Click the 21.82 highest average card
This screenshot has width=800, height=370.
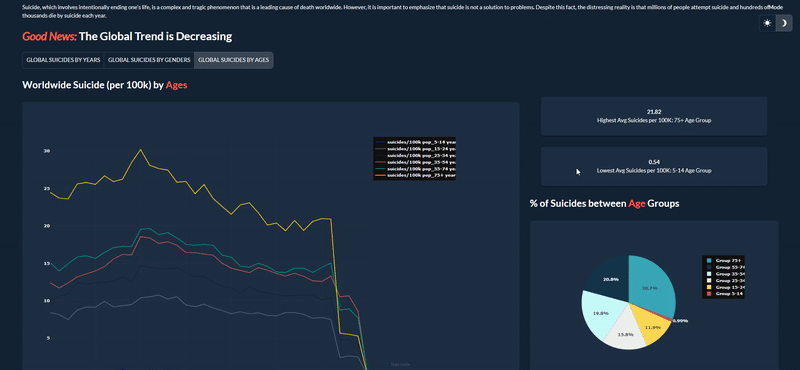(x=654, y=116)
